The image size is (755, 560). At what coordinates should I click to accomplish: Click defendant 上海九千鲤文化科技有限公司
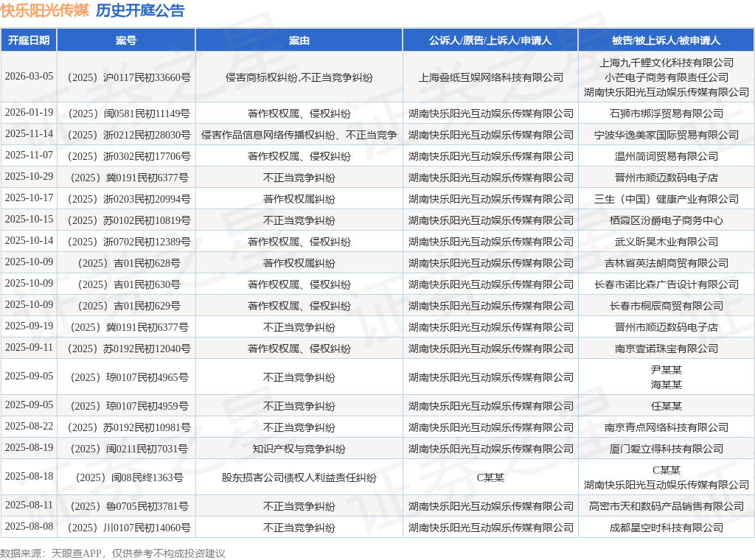667,63
